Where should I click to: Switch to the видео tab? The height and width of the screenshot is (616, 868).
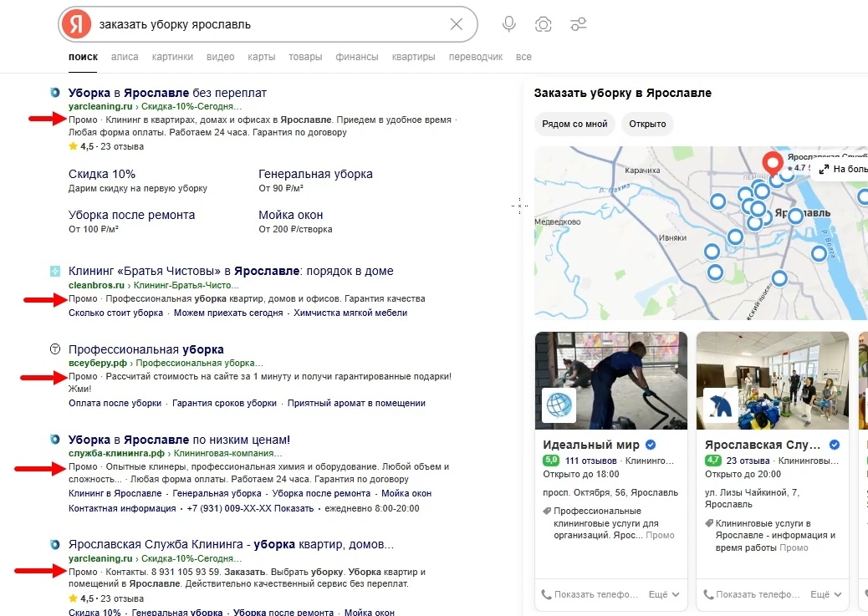[x=220, y=57]
